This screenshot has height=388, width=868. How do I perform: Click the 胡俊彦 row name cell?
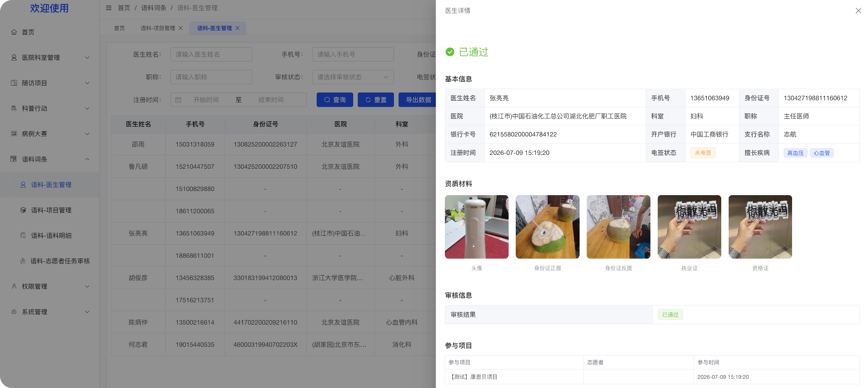138,278
